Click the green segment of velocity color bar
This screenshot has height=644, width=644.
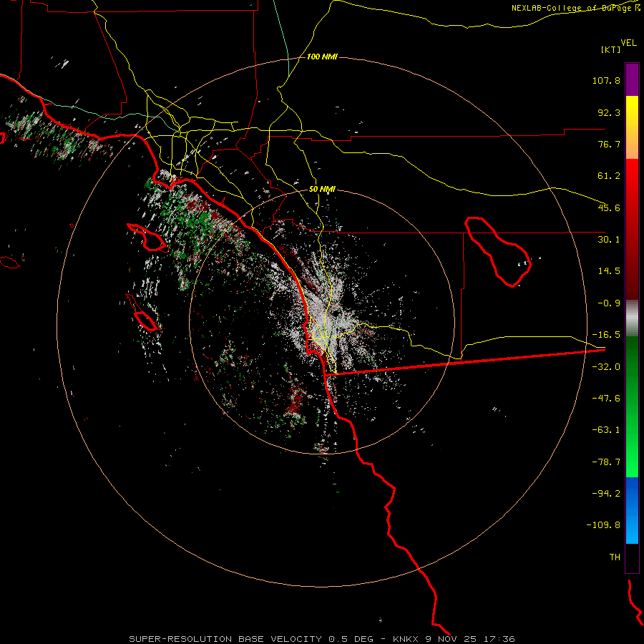point(632,406)
